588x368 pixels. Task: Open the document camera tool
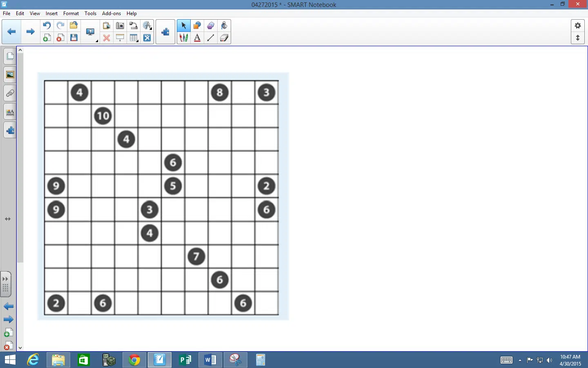coord(134,26)
